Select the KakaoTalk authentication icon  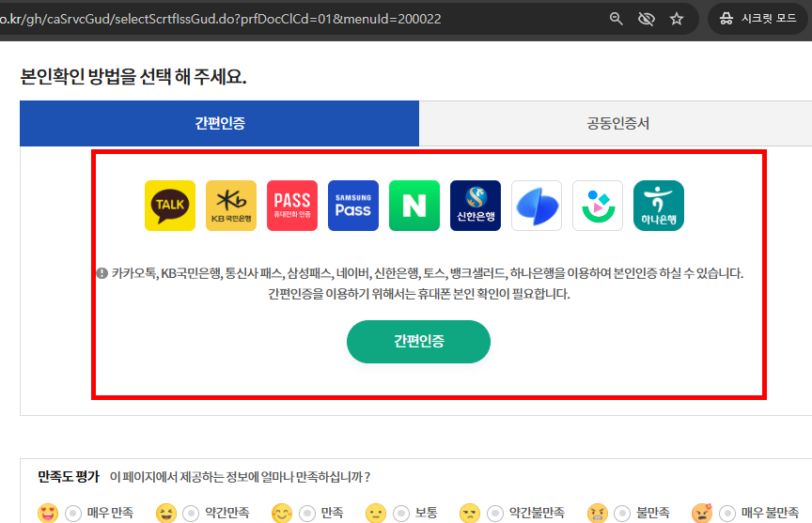(x=170, y=206)
